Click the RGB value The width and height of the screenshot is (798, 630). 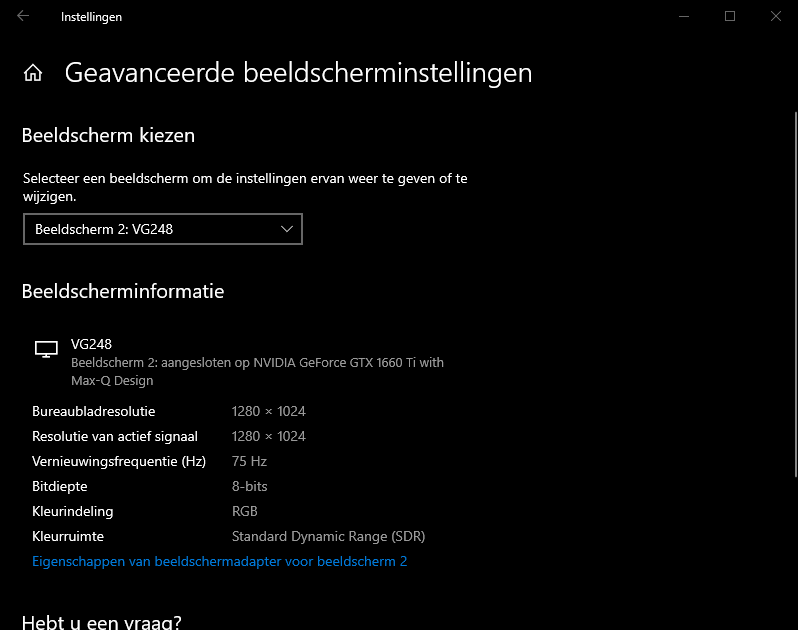point(245,511)
